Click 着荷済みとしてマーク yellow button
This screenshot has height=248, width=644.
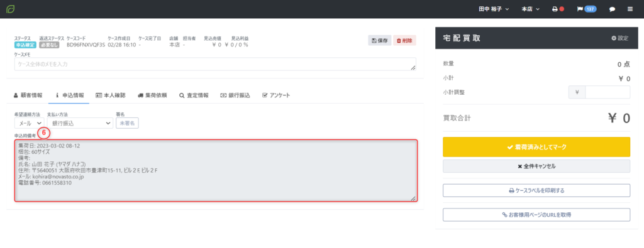[x=536, y=147]
